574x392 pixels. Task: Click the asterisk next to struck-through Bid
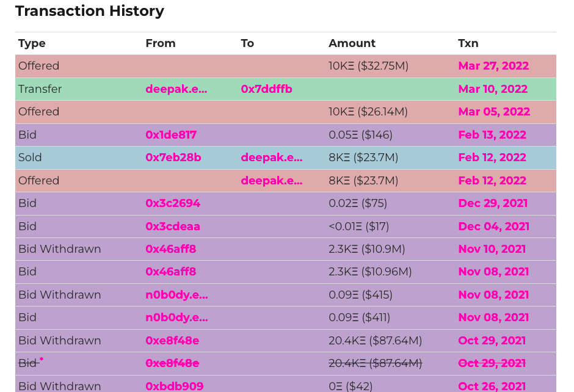coord(42,360)
